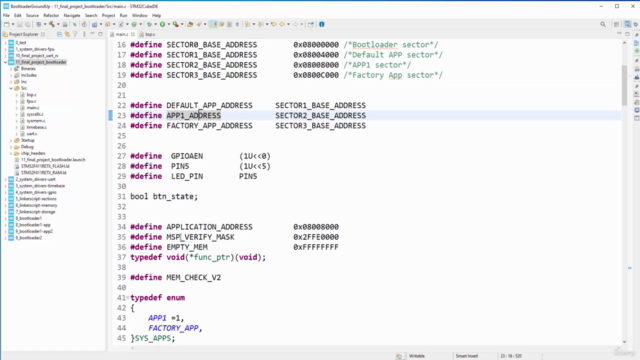Select timebase.c in the Src folder

[36, 127]
